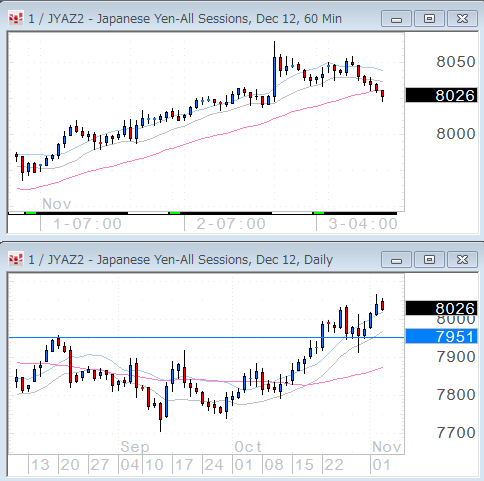Click the 7800 price axis label
This screenshot has height=481, width=484.
[x=455, y=395]
